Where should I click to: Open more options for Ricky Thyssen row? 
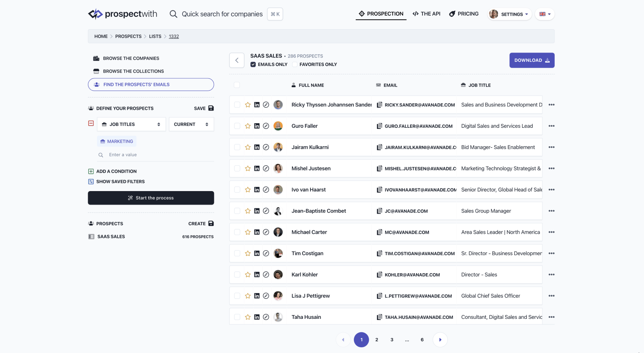tap(552, 105)
